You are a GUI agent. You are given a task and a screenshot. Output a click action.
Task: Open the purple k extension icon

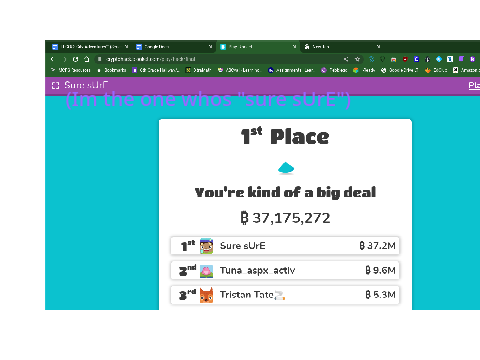(x=472, y=59)
